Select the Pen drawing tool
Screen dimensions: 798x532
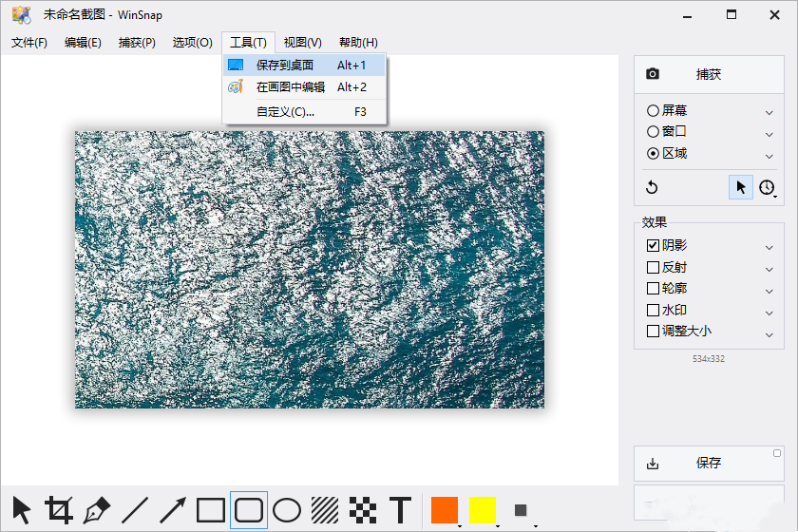[x=97, y=510]
